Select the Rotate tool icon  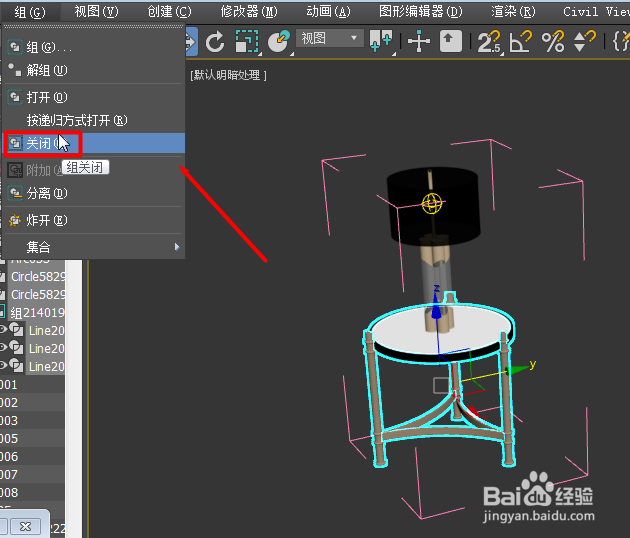click(x=215, y=41)
